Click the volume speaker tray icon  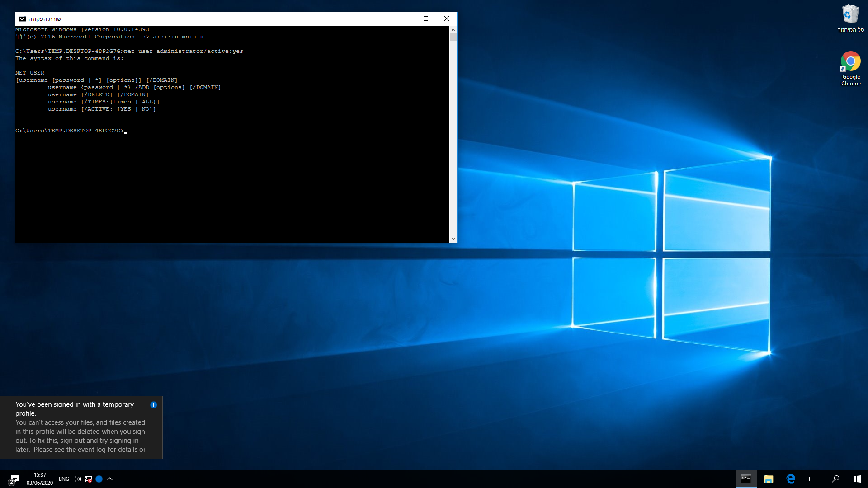tap(77, 479)
